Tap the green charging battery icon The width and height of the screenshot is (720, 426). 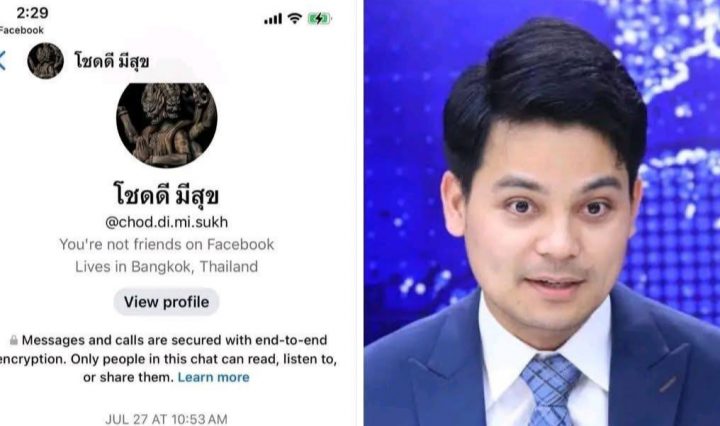tap(319, 19)
